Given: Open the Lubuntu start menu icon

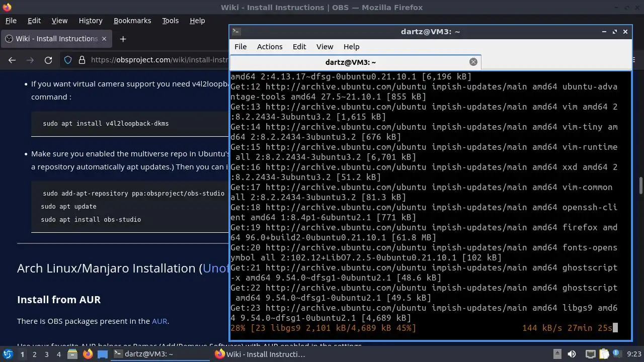Looking at the screenshot, I should (8, 354).
